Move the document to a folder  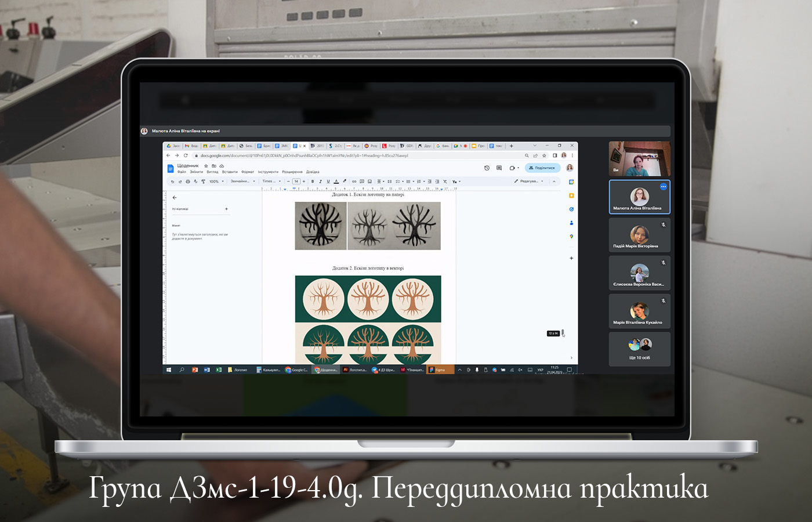click(213, 166)
